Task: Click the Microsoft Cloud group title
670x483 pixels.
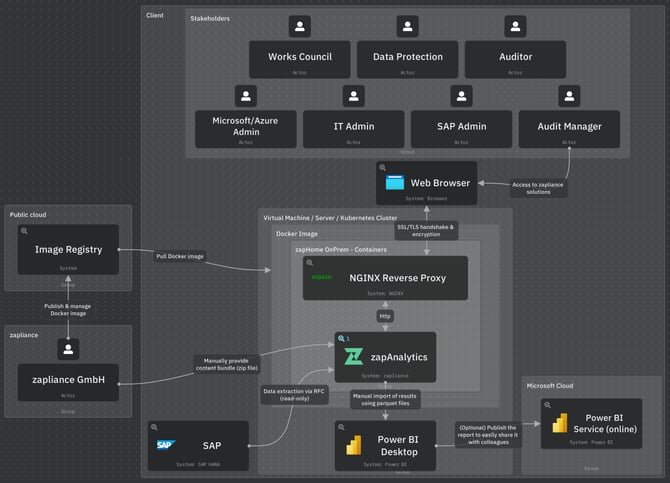Action: point(550,386)
